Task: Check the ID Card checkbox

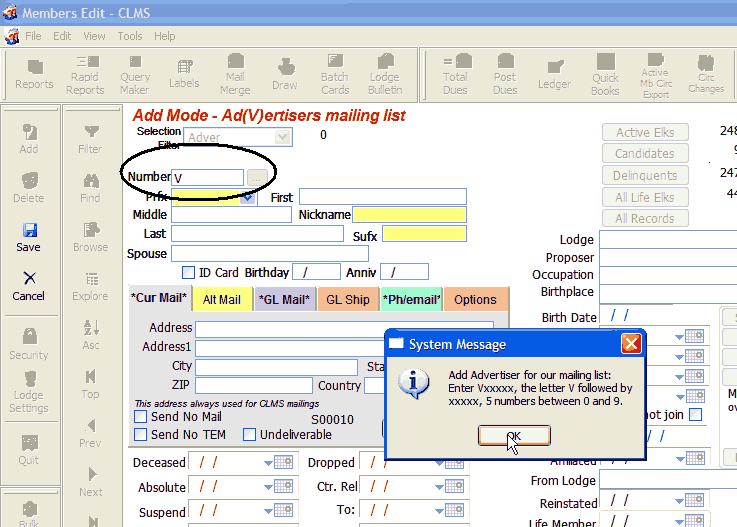Action: tap(188, 272)
